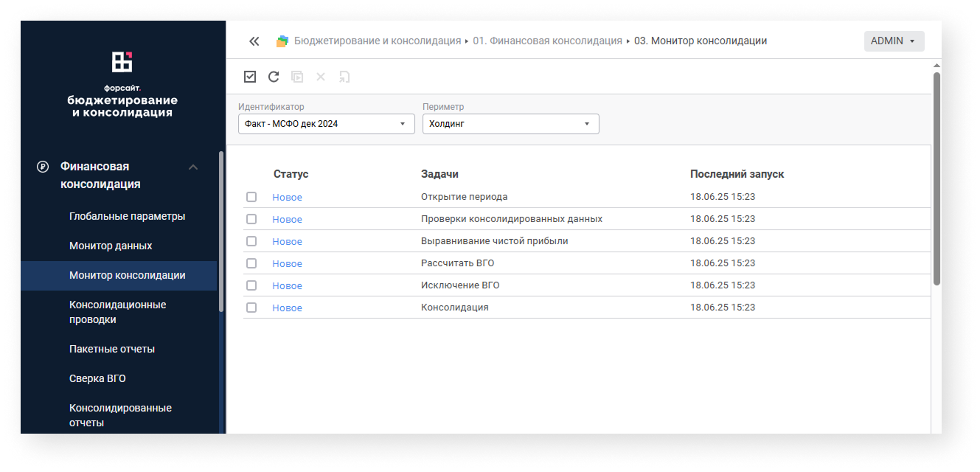Click the Новое status link for Выравнивание чистой прибыли
This screenshot has width=980, height=472.
pos(287,241)
